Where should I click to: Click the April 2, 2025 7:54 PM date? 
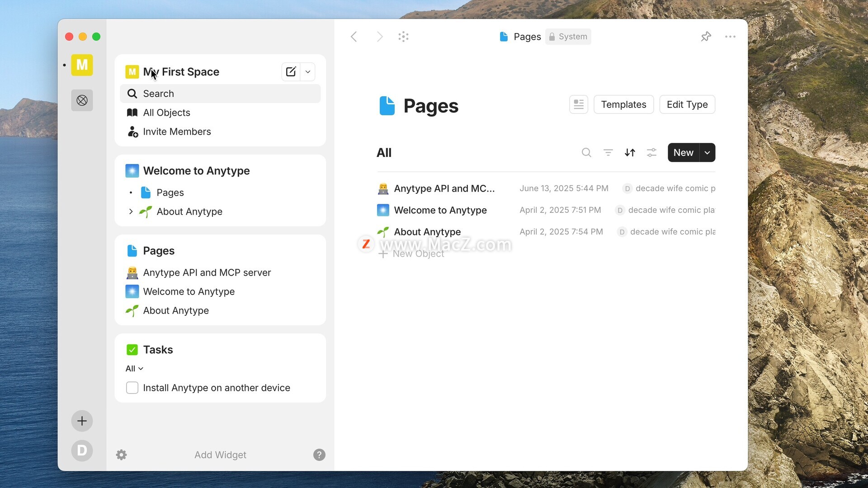pyautogui.click(x=561, y=232)
